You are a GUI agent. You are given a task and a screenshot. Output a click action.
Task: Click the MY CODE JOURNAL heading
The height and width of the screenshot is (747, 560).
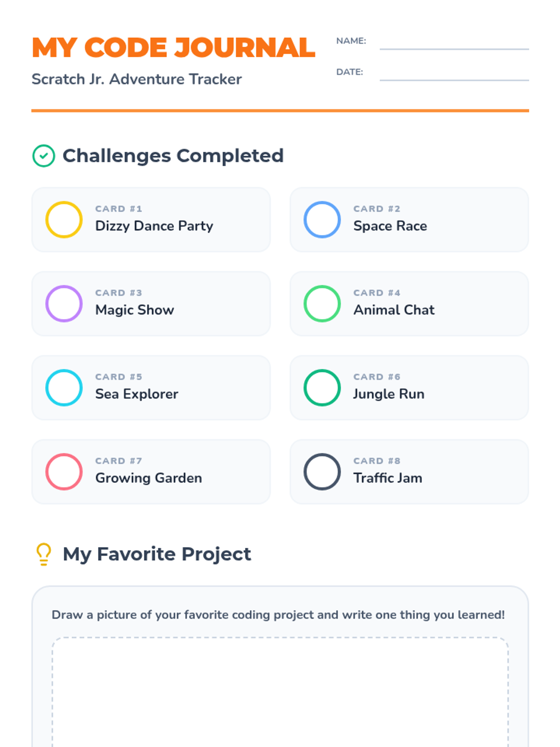(x=173, y=48)
